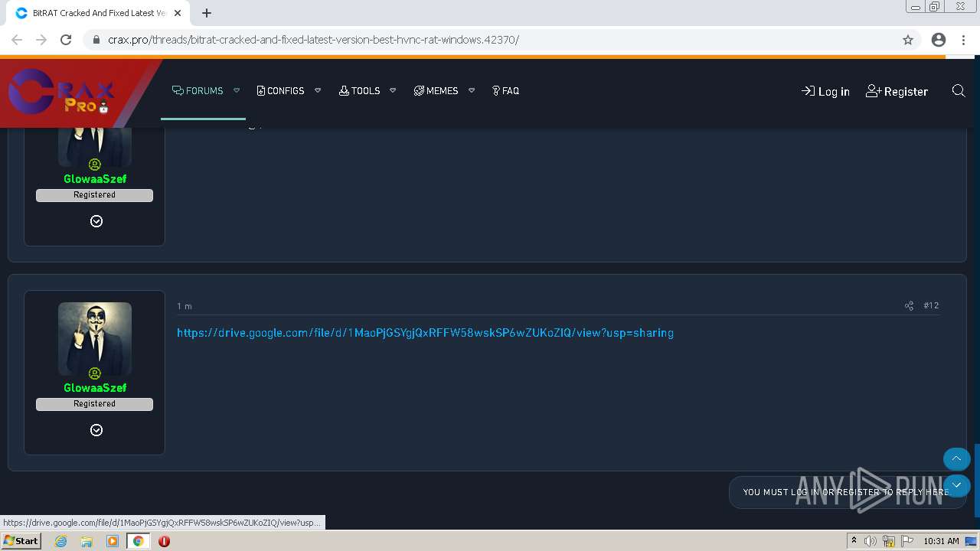
Task: Open the FAQ menu item
Action: coord(505,90)
